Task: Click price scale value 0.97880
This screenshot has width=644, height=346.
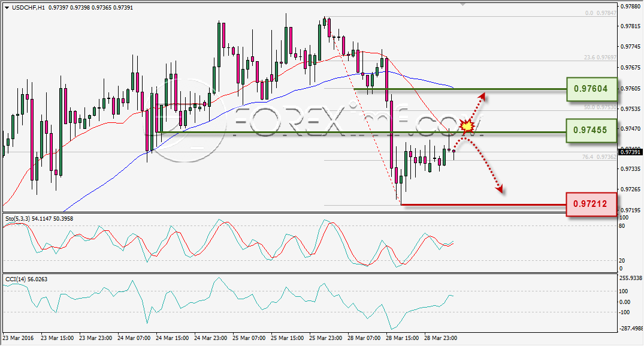Action: coord(631,6)
